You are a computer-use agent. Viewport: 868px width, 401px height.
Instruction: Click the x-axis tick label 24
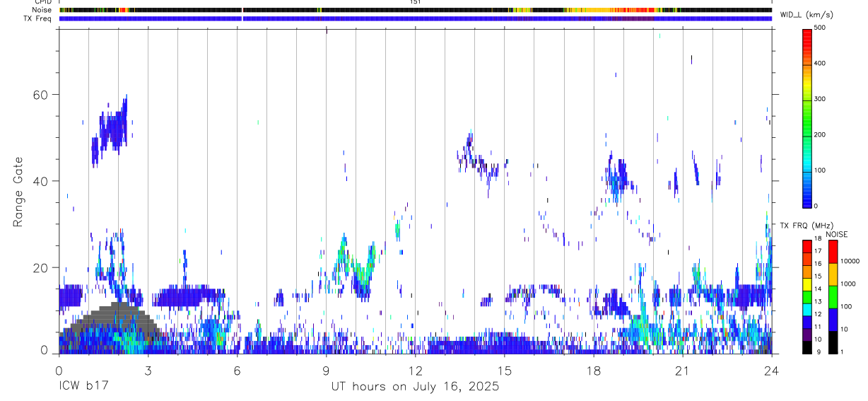[772, 370]
